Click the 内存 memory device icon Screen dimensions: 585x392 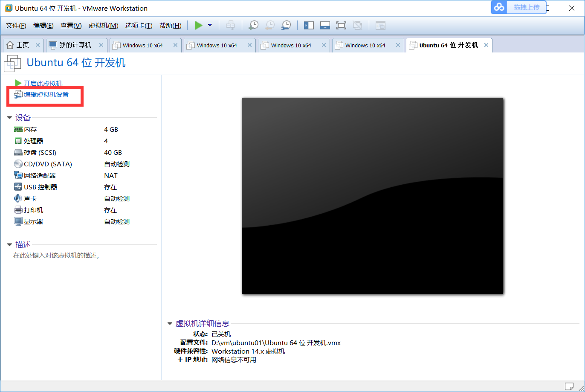[18, 129]
